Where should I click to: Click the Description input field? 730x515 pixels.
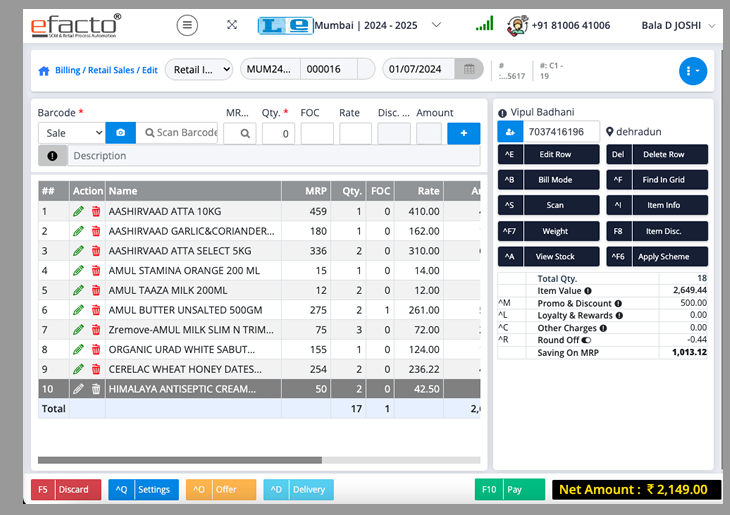tap(274, 156)
